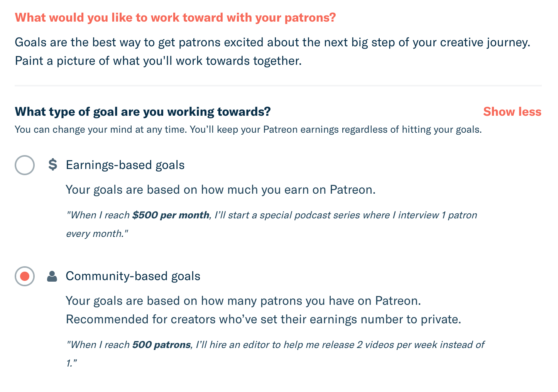This screenshot has width=558, height=392.
Task: Click the horizontal divider below the intro
Action: click(278, 85)
